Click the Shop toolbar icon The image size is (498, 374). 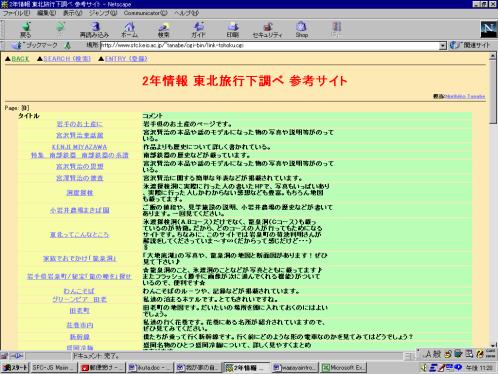(x=301, y=29)
